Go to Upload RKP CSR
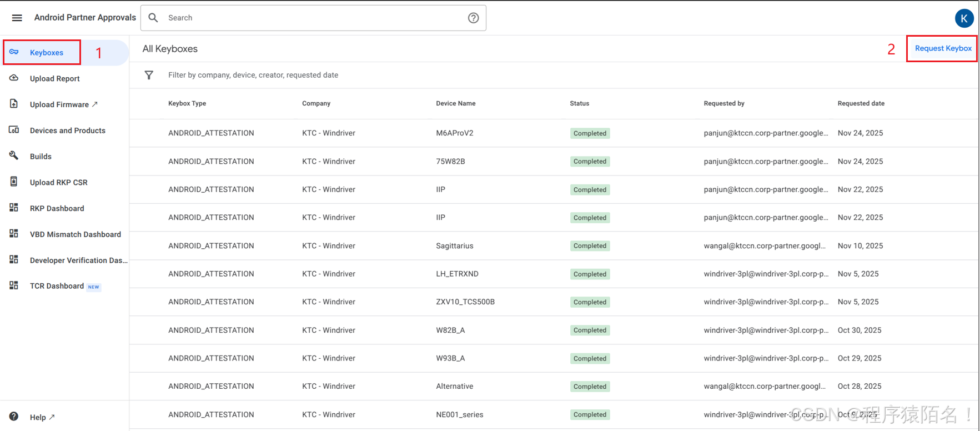 click(58, 182)
